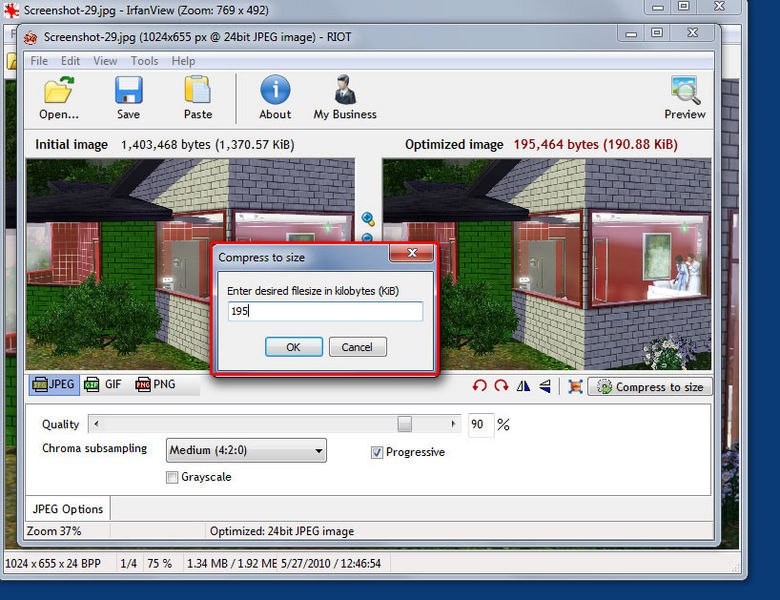Enable the Grayscale checkbox
The height and width of the screenshot is (600, 780).
[172, 477]
